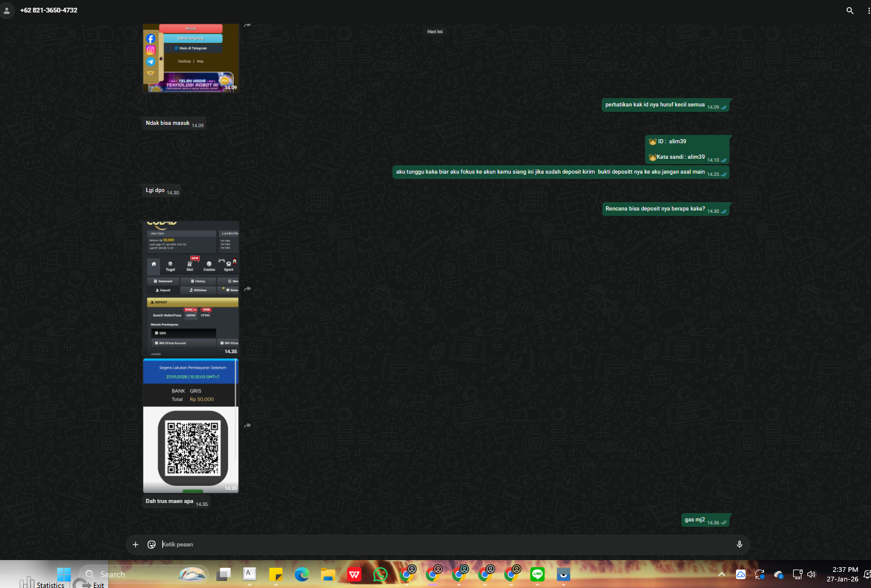This screenshot has width=871, height=588.
Task: Open the attach plus icon
Action: [x=136, y=544]
